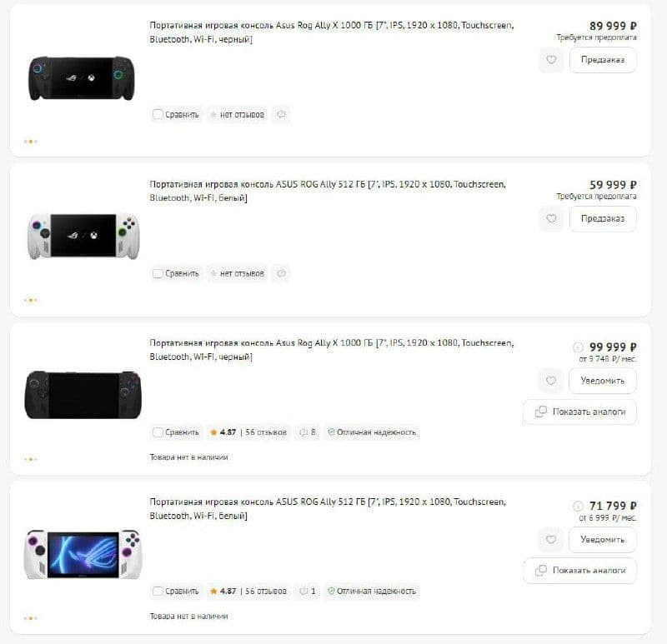The image size is (667, 644).
Task: Click white ROG Ally thumbnail with blue screen
Action: coord(83,554)
